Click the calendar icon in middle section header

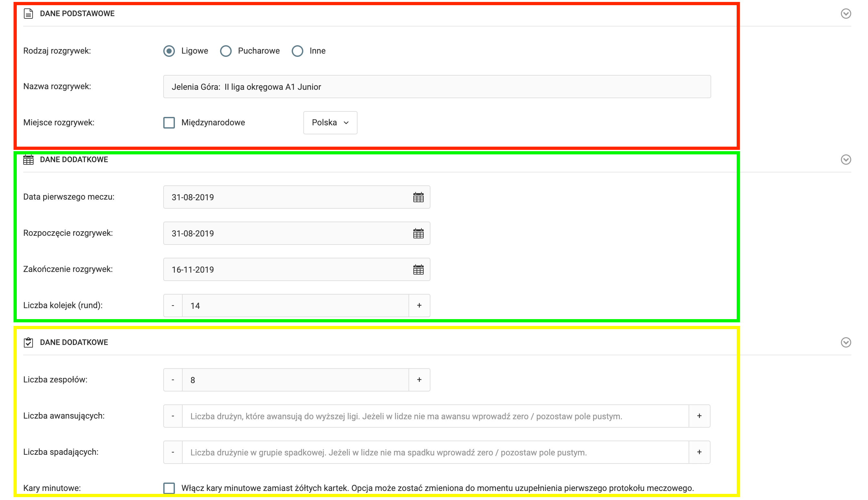(28, 160)
